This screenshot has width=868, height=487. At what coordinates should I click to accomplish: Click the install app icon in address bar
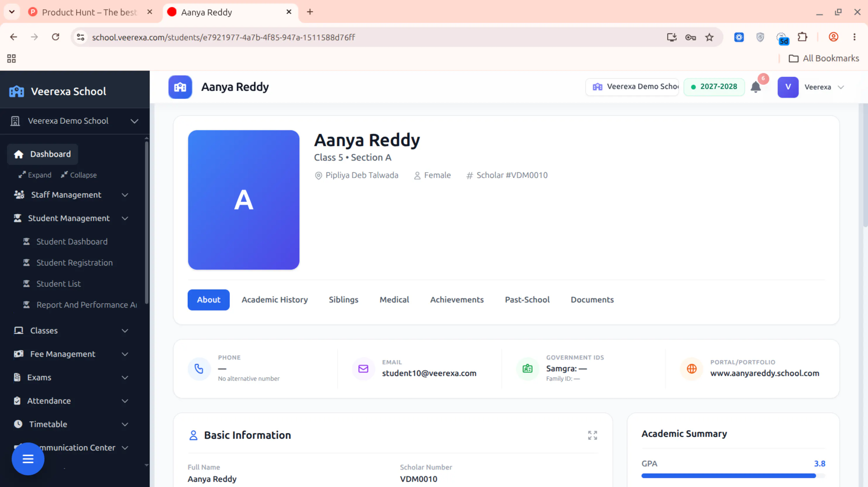pyautogui.click(x=671, y=37)
